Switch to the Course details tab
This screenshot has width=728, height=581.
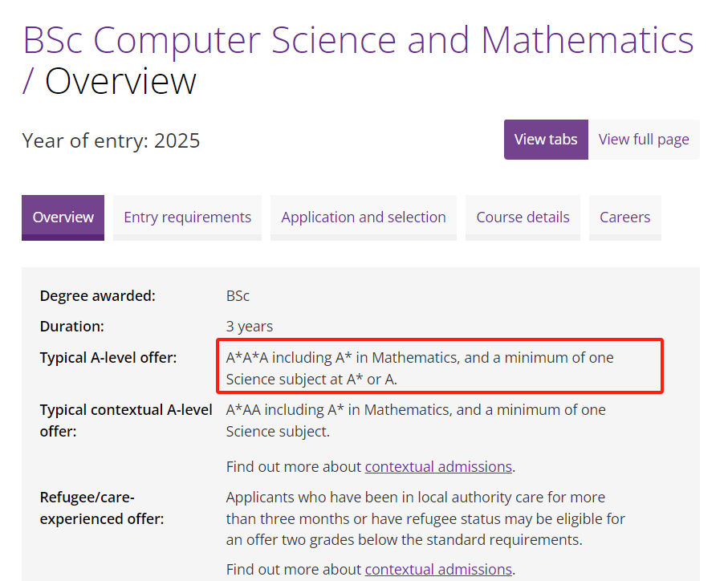point(523,217)
